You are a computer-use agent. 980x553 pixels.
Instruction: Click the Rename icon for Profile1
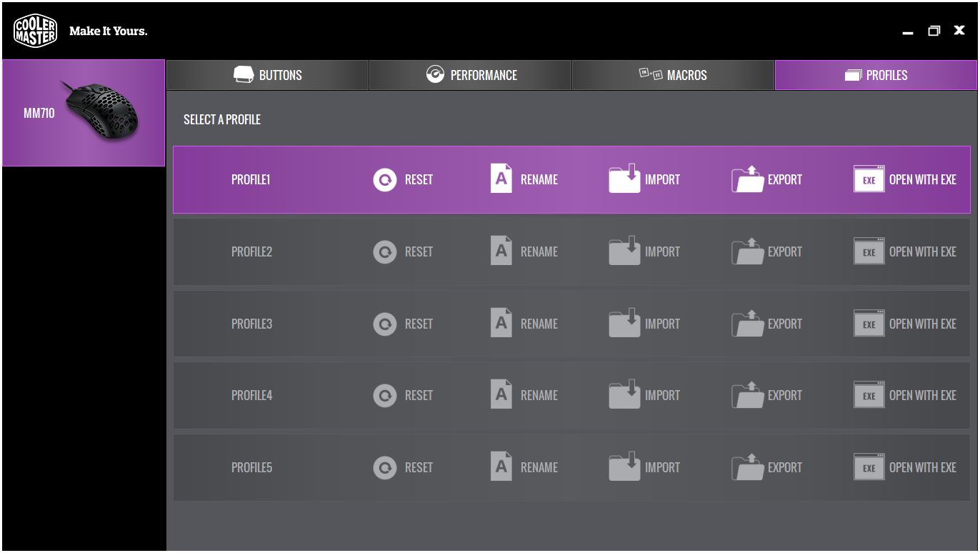pos(500,179)
